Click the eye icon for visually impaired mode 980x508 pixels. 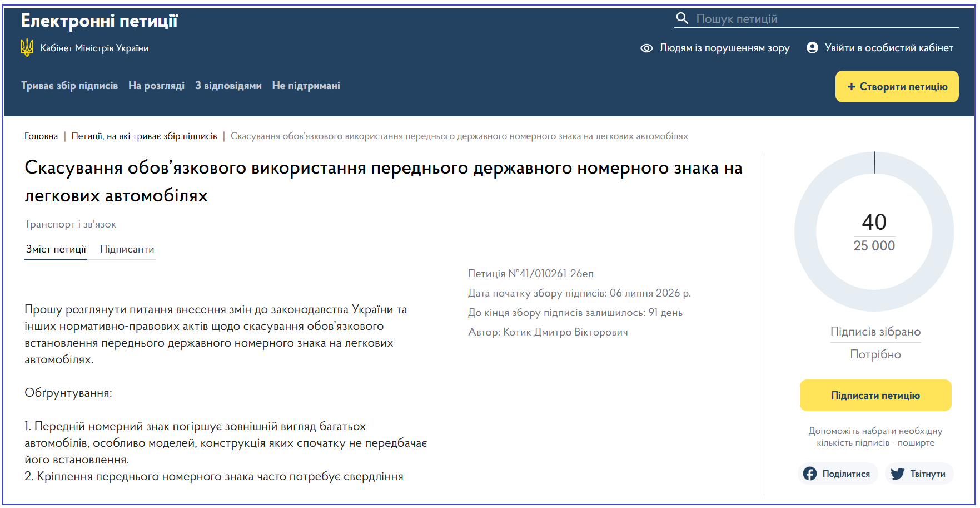click(x=646, y=48)
